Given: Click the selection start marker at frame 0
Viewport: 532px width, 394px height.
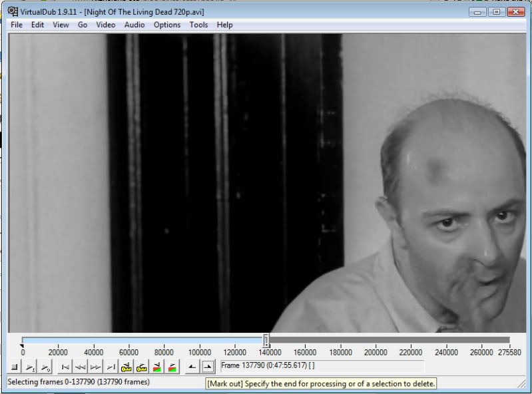Looking at the screenshot, I should pos(22,346).
